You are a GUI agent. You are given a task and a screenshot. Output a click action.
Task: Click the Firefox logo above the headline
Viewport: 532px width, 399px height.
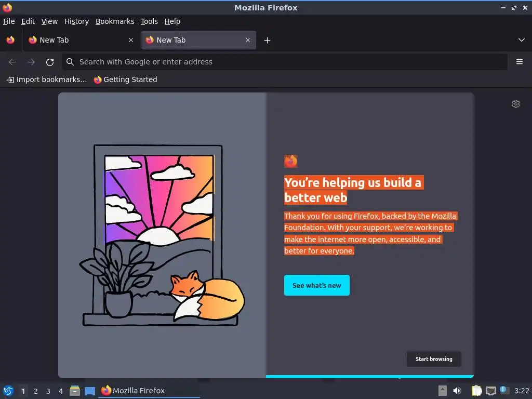[x=290, y=161]
